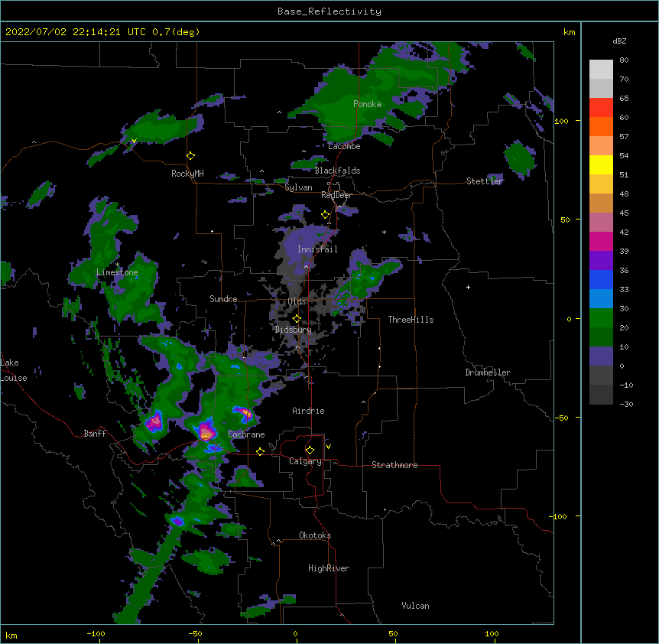Viewport: 659px width, 644px height.
Task: Select the slate 0-10 dBZ legend band
Action: click(x=601, y=356)
